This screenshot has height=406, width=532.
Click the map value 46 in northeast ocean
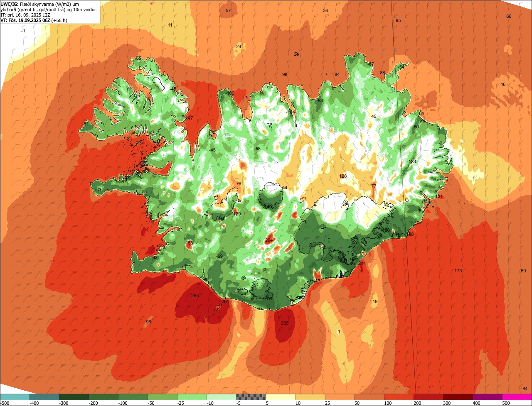coord(503,84)
